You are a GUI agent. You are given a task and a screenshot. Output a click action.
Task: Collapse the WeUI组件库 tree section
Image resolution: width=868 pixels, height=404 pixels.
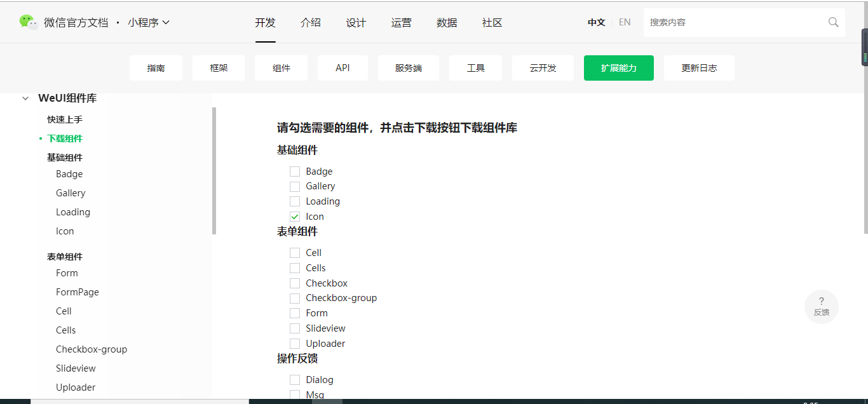pos(25,98)
